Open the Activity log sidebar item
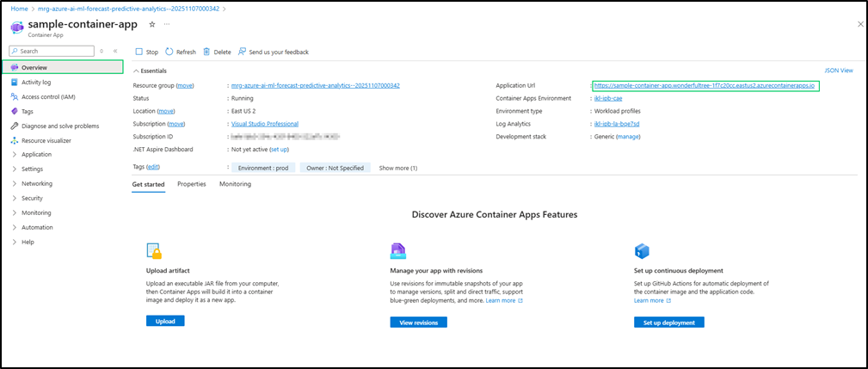This screenshot has width=868, height=369. (x=35, y=83)
